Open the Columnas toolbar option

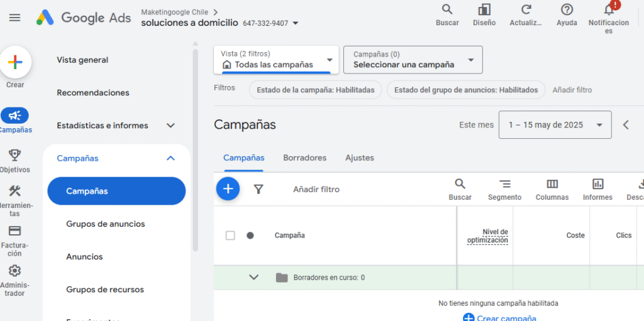coord(552,189)
